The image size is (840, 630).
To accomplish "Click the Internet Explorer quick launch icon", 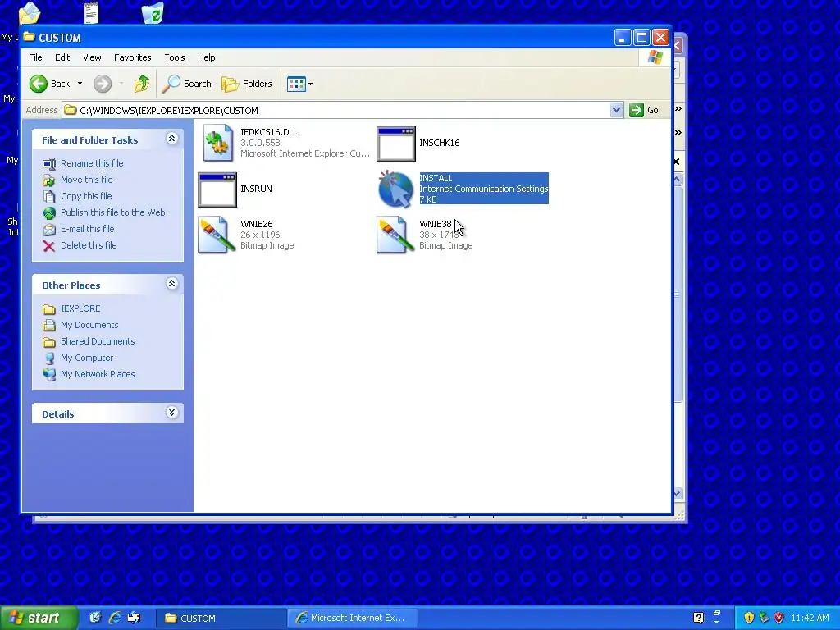I will [115, 618].
